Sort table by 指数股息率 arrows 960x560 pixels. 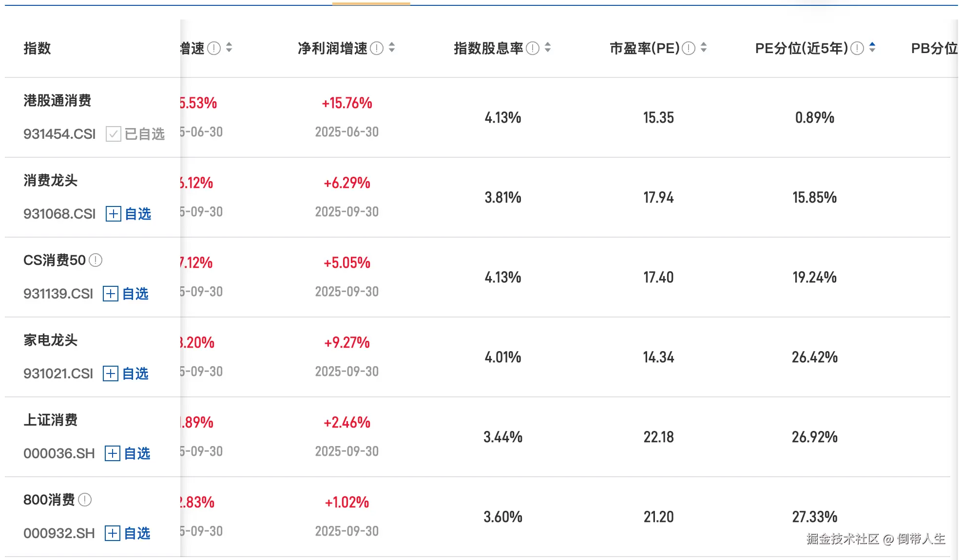tap(548, 48)
